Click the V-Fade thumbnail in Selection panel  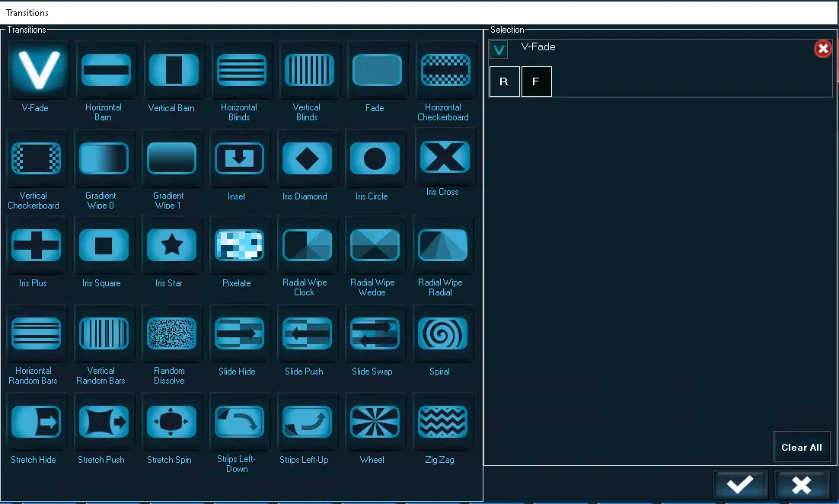499,50
